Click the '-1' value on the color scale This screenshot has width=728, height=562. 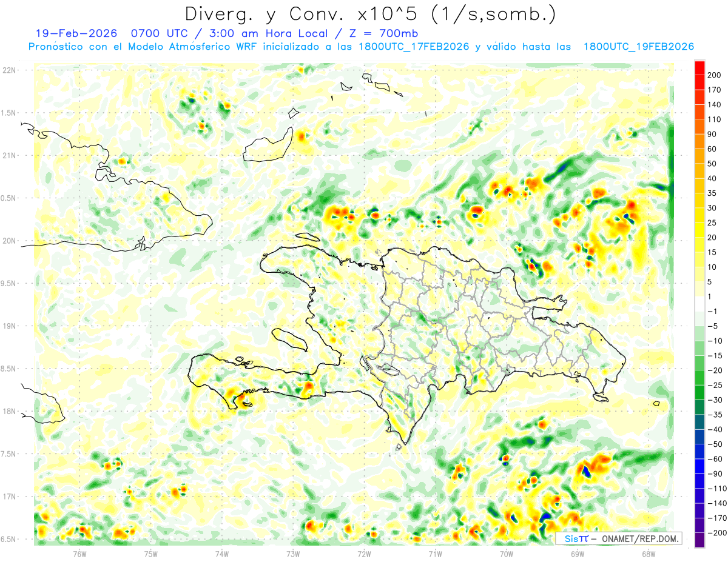click(x=713, y=311)
